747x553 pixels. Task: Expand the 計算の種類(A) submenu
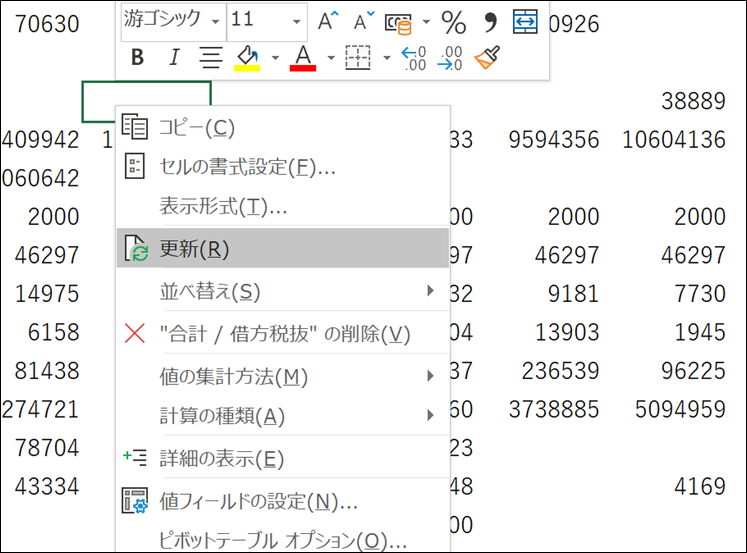283,415
